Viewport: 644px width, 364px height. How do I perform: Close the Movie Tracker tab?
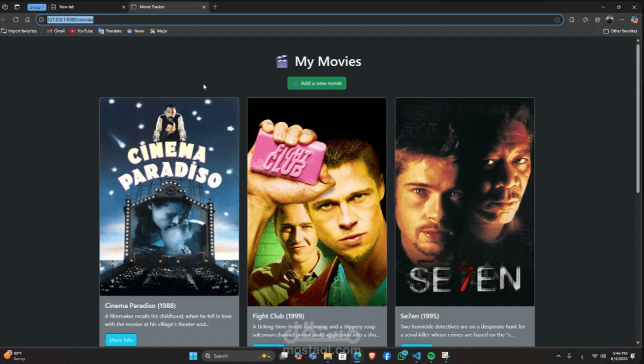click(x=204, y=7)
